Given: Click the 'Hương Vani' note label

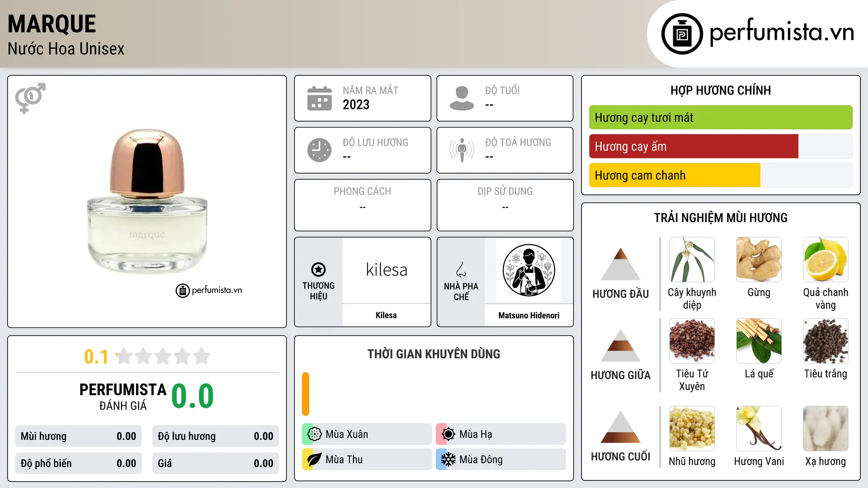Looking at the screenshot, I should (x=759, y=461).
